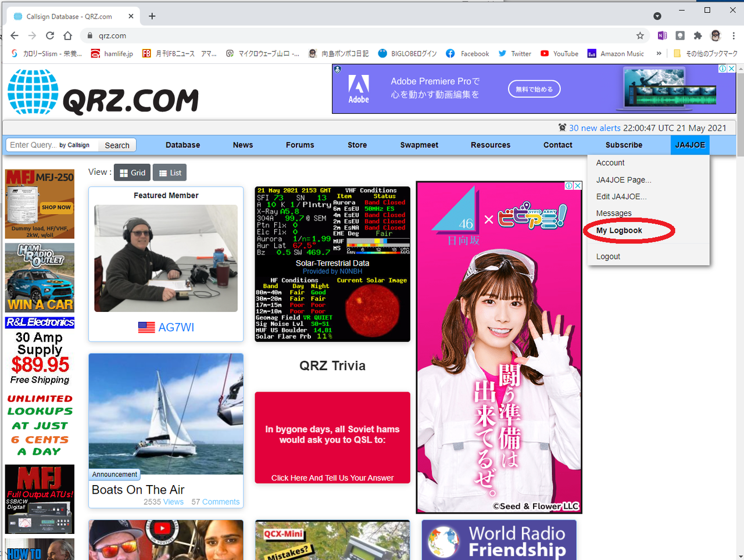Close the Adobe Premiere Pro ad
This screenshot has width=744, height=560.
pyautogui.click(x=732, y=69)
